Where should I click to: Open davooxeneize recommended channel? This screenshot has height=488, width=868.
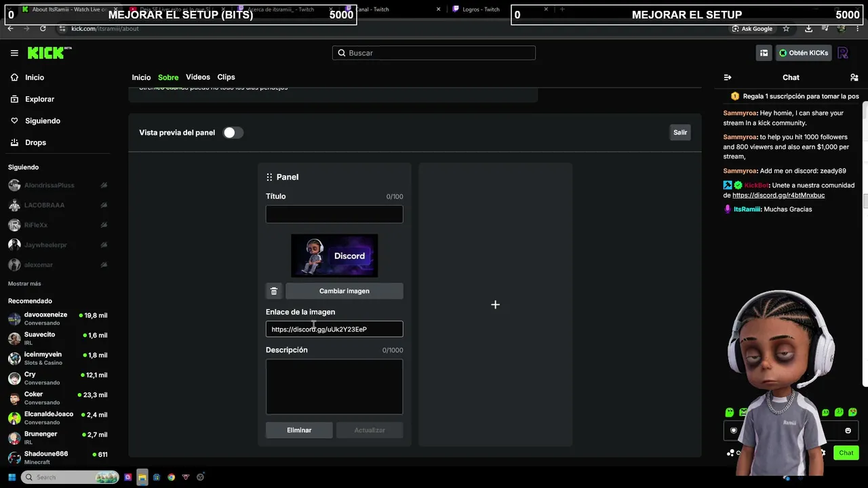click(x=58, y=319)
